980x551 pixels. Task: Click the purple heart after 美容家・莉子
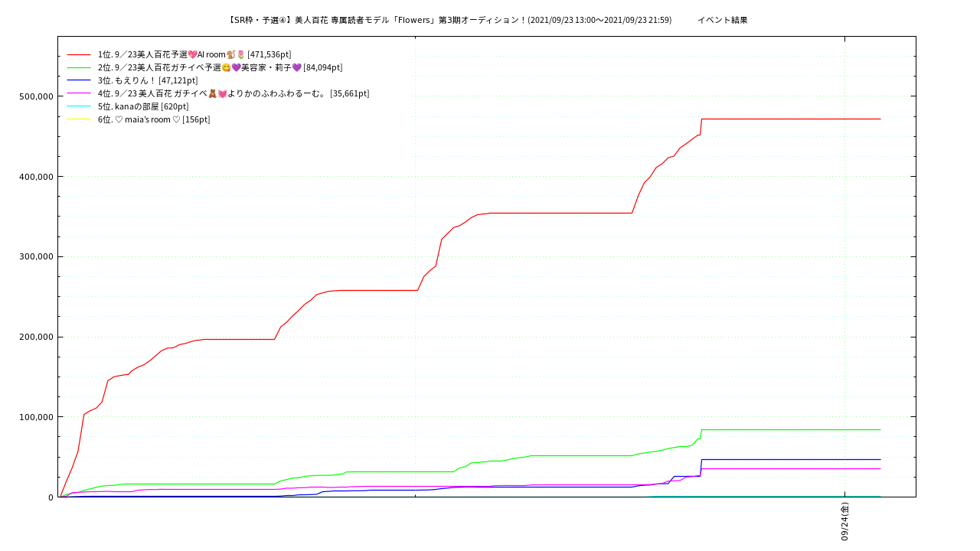coord(296,67)
